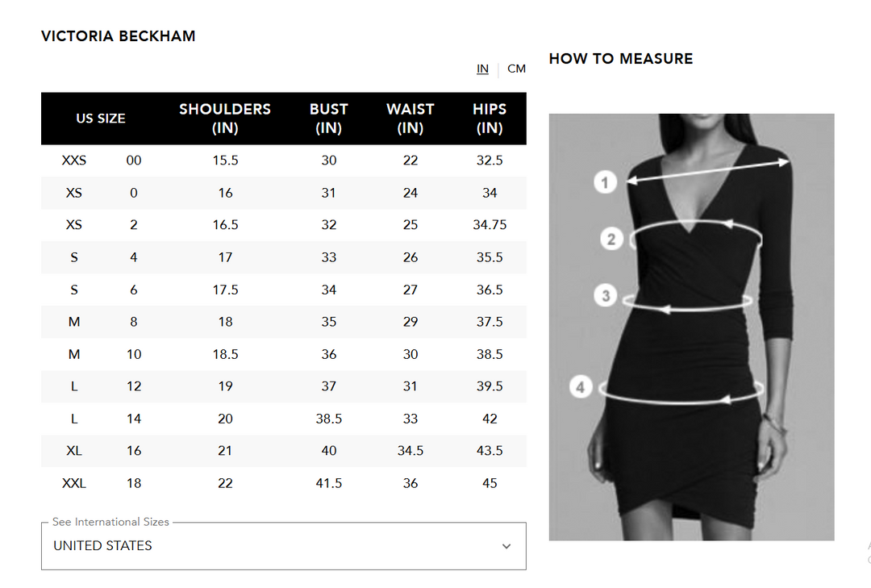Screen dimensions: 871x588
Task: Select the WAIST (IN) column header
Action: click(x=410, y=119)
